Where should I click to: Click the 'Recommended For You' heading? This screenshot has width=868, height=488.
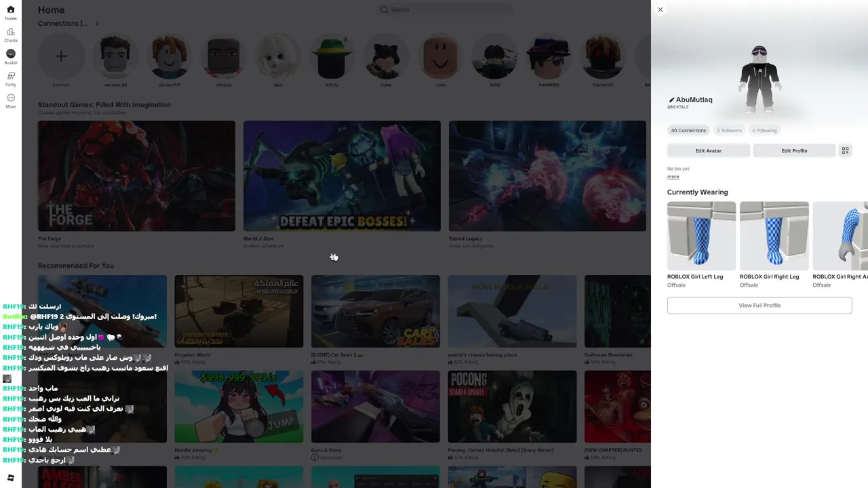[x=76, y=266]
